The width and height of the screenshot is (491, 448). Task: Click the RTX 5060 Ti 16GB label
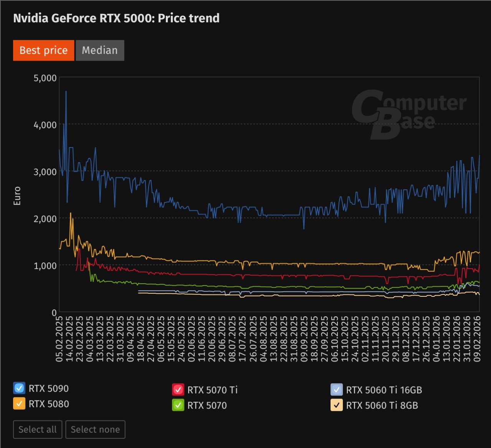[384, 390]
